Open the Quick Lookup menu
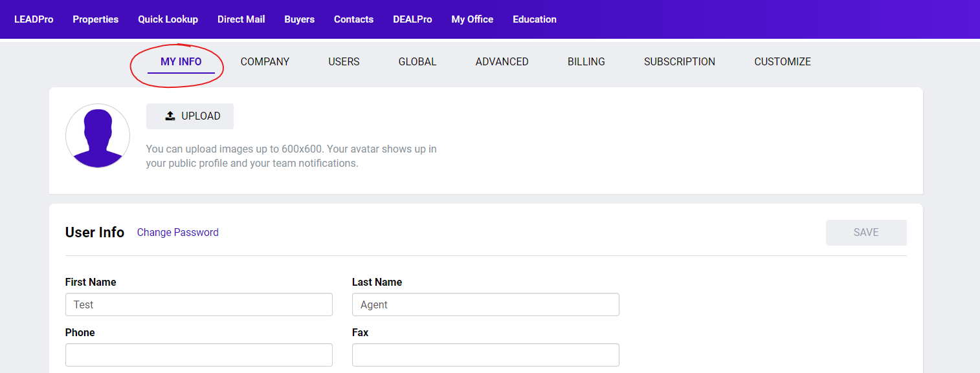Screen dimensions: 980x373 click(x=168, y=19)
